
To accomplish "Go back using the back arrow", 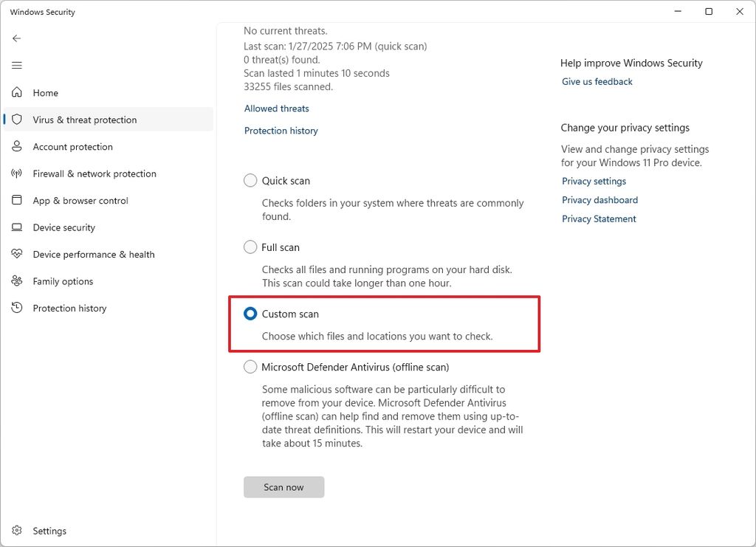I will (x=16, y=38).
